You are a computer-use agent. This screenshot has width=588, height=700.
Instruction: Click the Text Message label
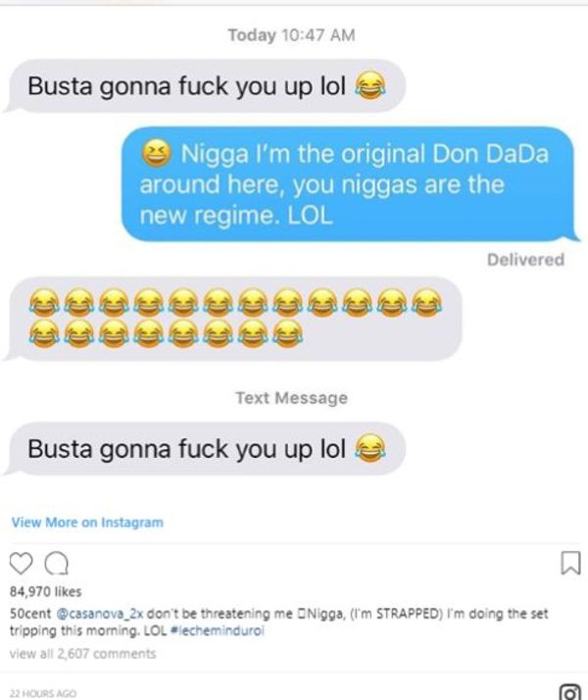292,397
